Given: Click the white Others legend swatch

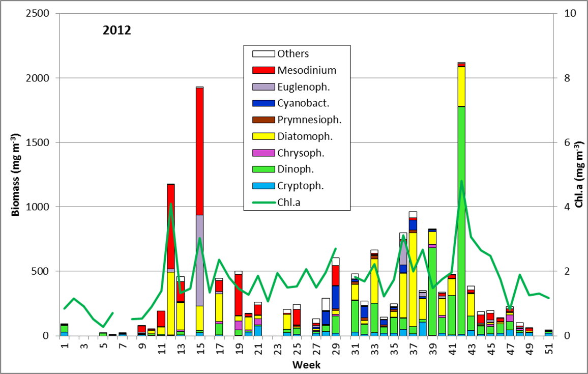Looking at the screenshot, I should click(263, 53).
